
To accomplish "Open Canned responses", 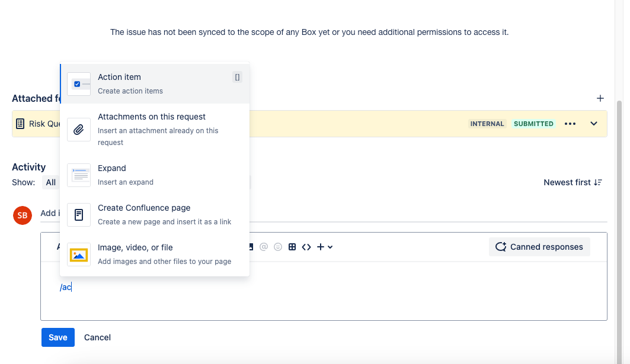I will 539,247.
